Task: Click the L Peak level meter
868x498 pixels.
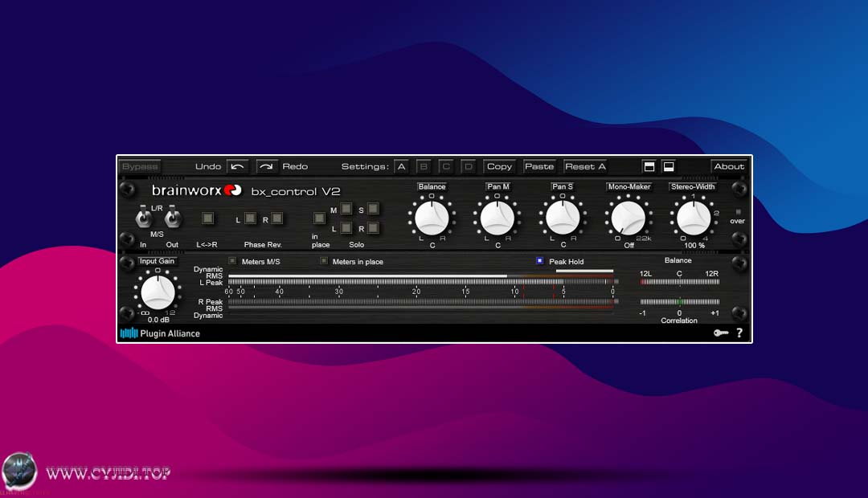Action: [x=423, y=282]
